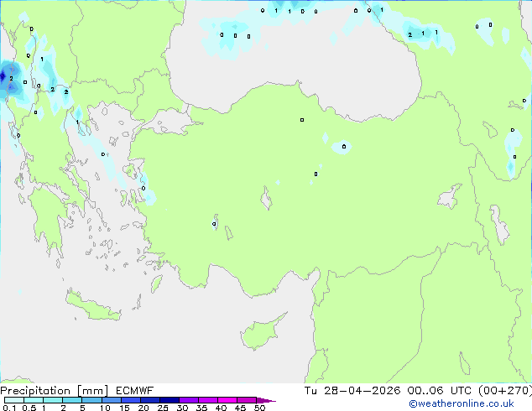Click the '0.5' legend scale label

(29, 408)
